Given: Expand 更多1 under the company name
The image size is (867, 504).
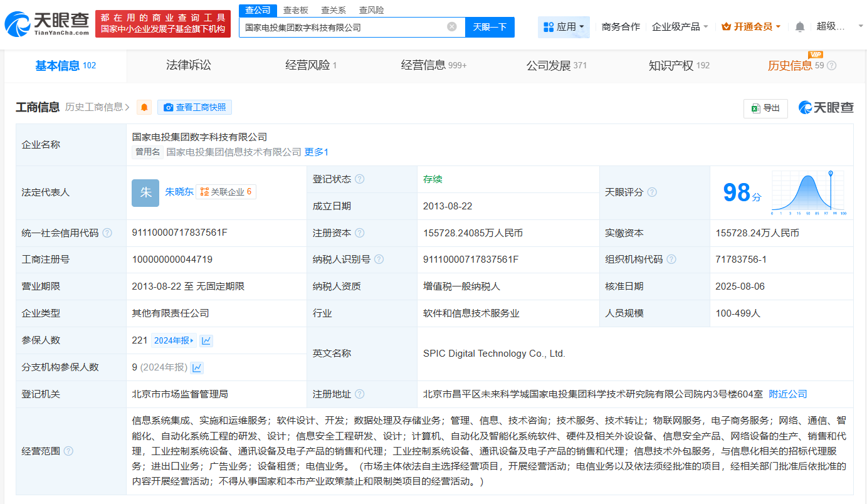Looking at the screenshot, I should 316,152.
